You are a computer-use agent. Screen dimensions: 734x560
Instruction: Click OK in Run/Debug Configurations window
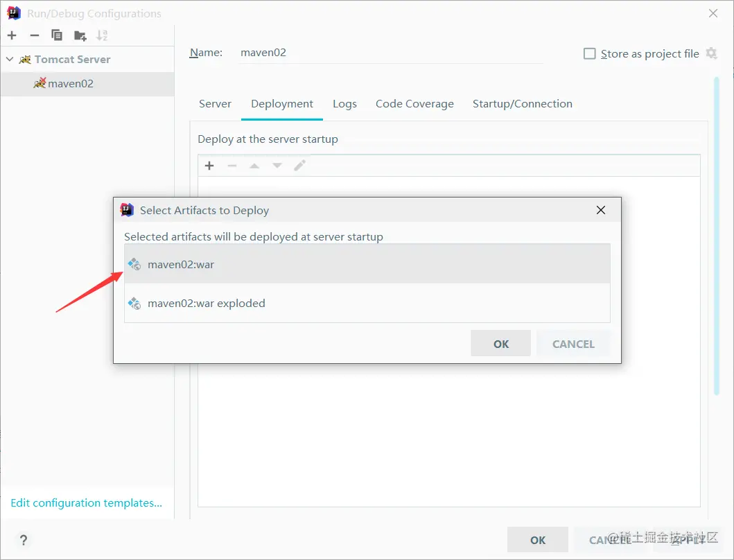click(x=538, y=540)
